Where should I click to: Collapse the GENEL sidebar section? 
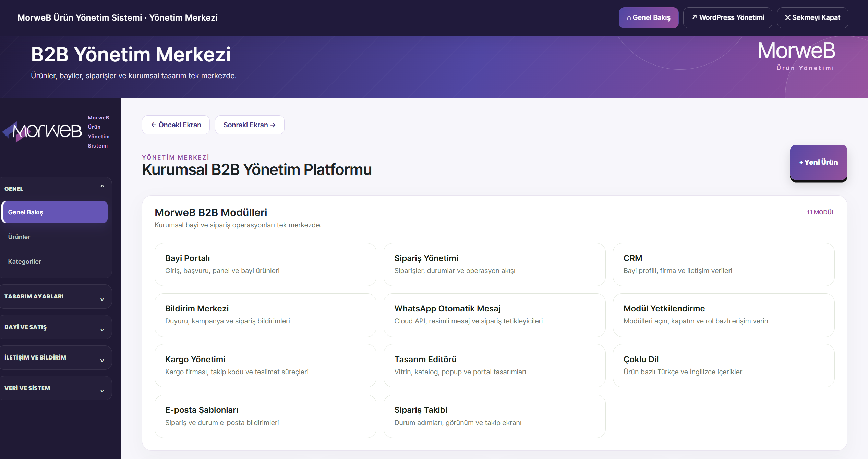(x=55, y=188)
